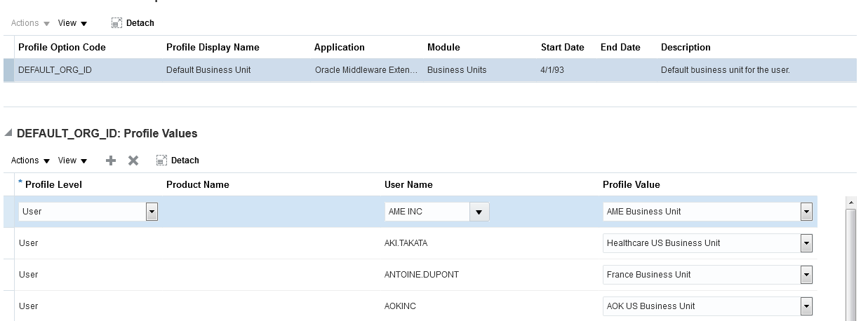This screenshot has width=868, height=321.
Task: Open the France Business Unit dropdown
Action: click(x=806, y=275)
